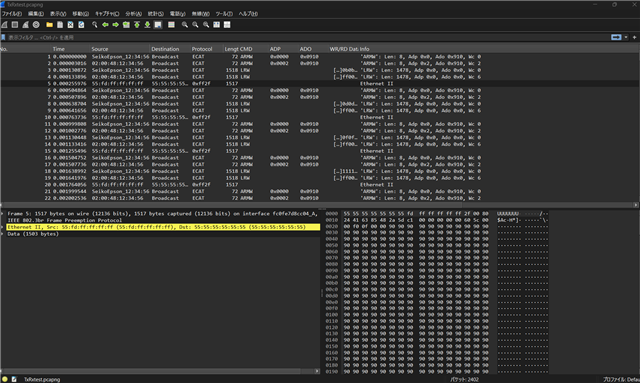Viewport: 640px width, 383px height.
Task: Sort by the ADP column header
Action: click(x=282, y=49)
